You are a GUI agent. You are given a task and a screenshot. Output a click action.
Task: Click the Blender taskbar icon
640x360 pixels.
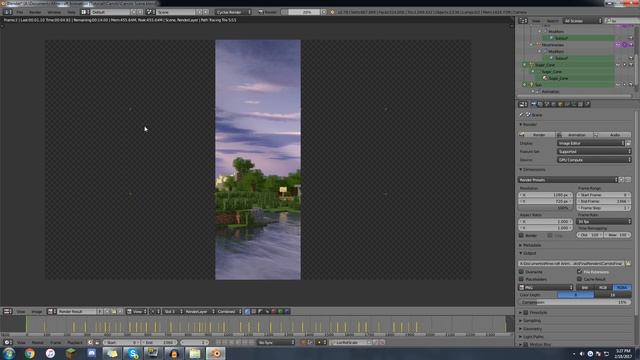click(x=215, y=353)
